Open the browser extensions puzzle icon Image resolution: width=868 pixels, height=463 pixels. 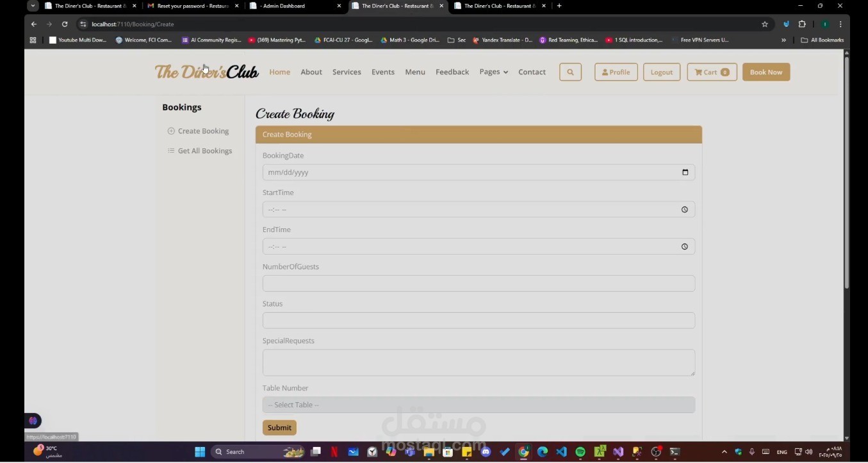point(802,24)
